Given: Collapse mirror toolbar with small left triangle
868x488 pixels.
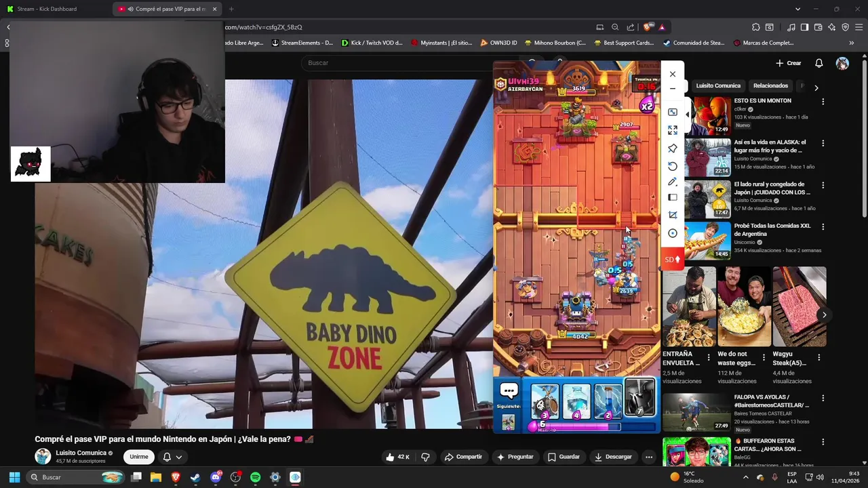Looking at the screenshot, I should (686, 114).
